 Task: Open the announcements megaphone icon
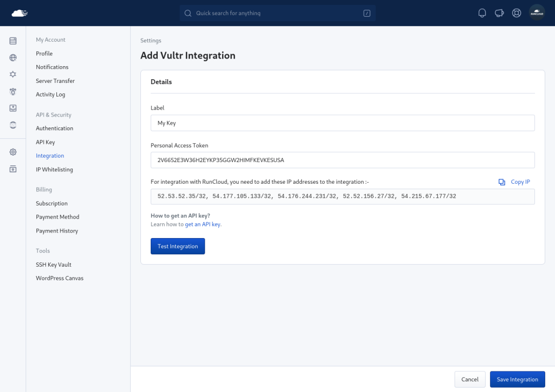point(499,13)
